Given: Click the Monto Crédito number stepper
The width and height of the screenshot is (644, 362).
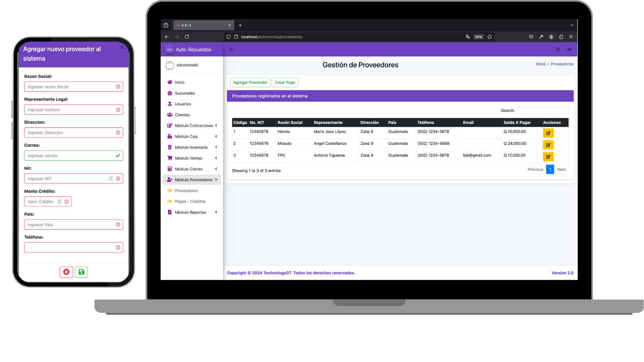Looking at the screenshot, I should [59, 202].
